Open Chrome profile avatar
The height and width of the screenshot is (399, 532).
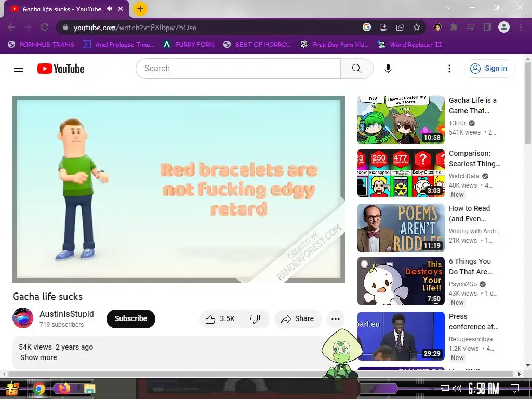504,27
